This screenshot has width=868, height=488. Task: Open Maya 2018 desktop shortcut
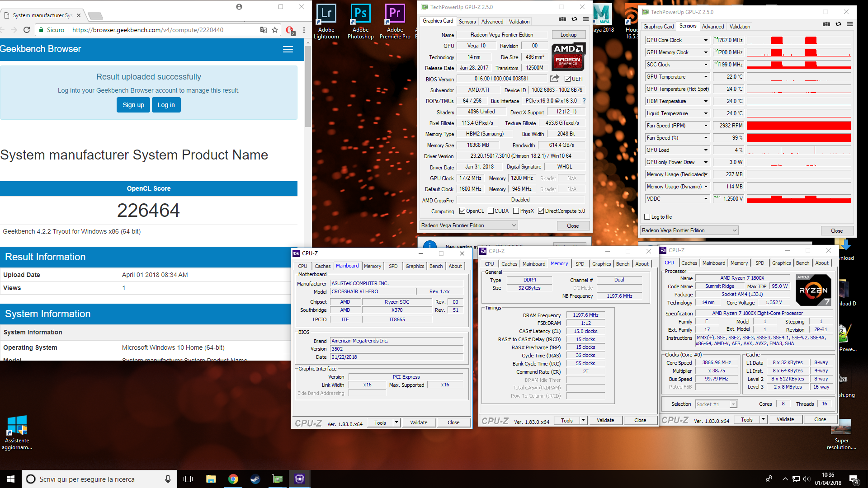coord(603,19)
